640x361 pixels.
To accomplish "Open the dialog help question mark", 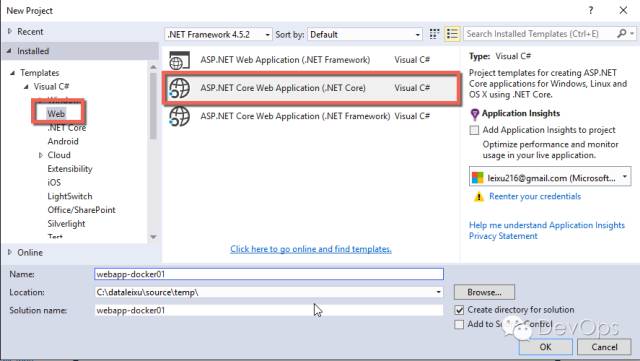I will click(591, 10).
